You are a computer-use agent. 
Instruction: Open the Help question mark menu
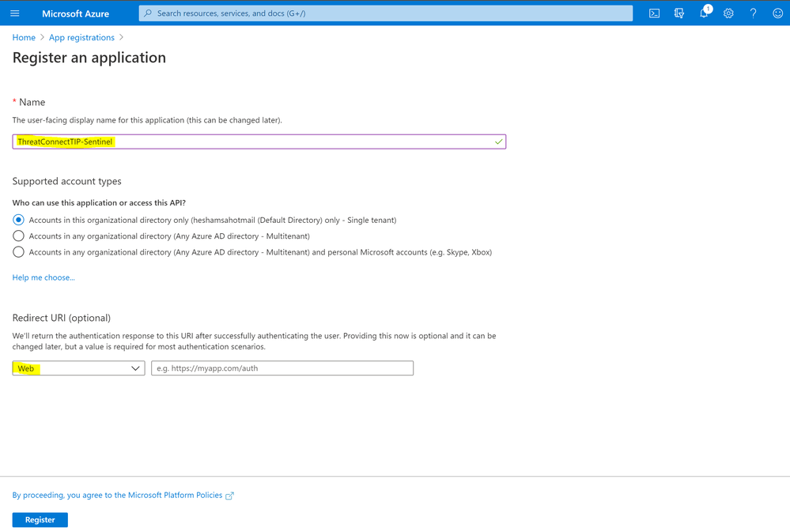coord(753,13)
